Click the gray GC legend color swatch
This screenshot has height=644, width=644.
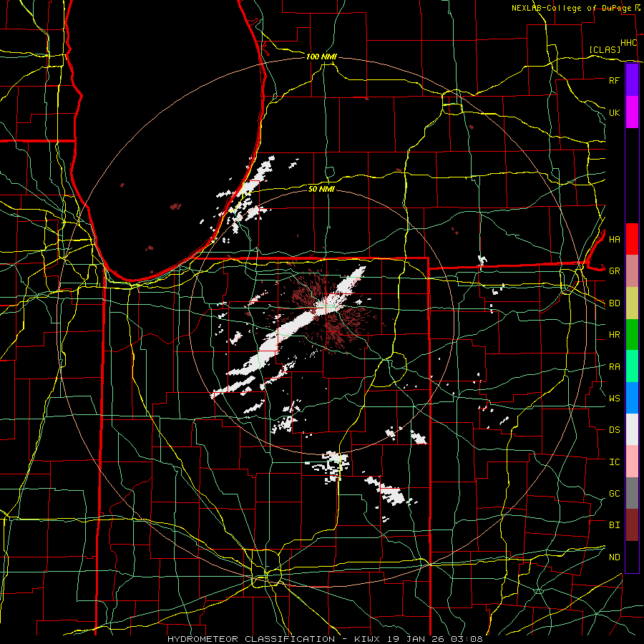(x=632, y=493)
